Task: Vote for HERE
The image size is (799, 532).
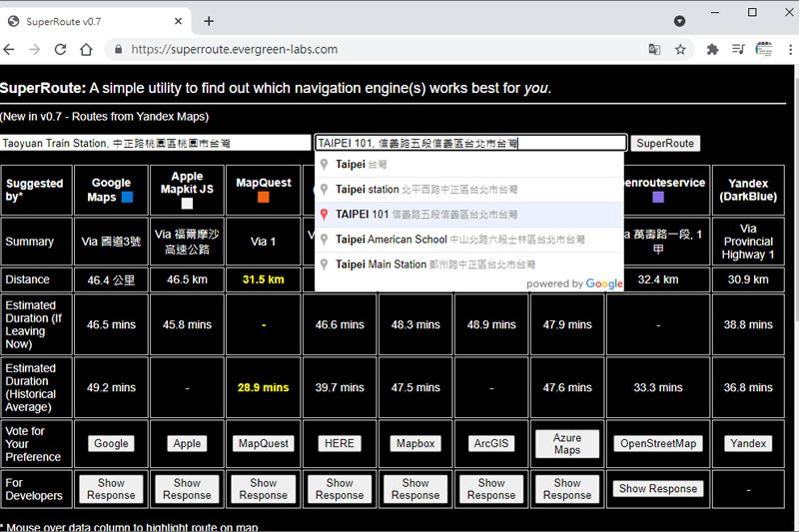Action: point(340,443)
